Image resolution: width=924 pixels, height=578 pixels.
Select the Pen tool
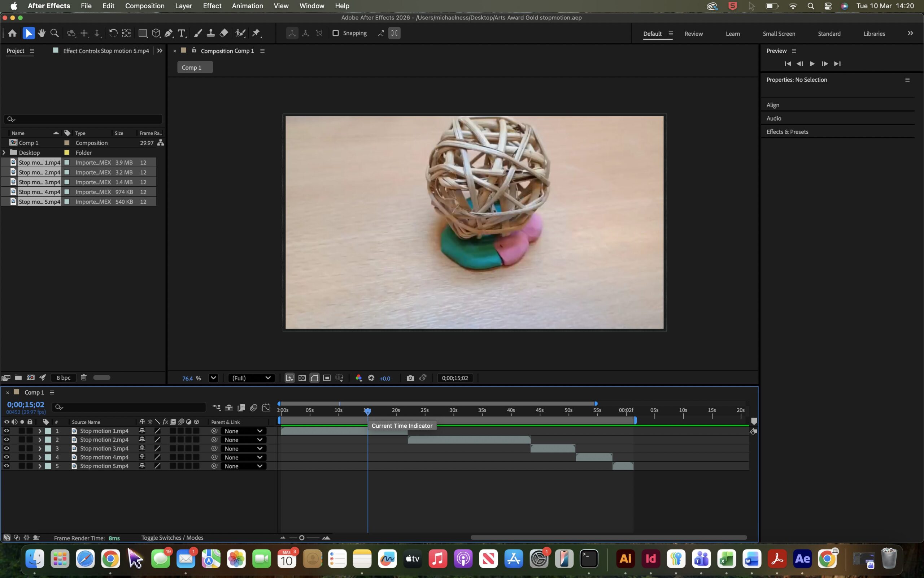pyautogui.click(x=169, y=33)
